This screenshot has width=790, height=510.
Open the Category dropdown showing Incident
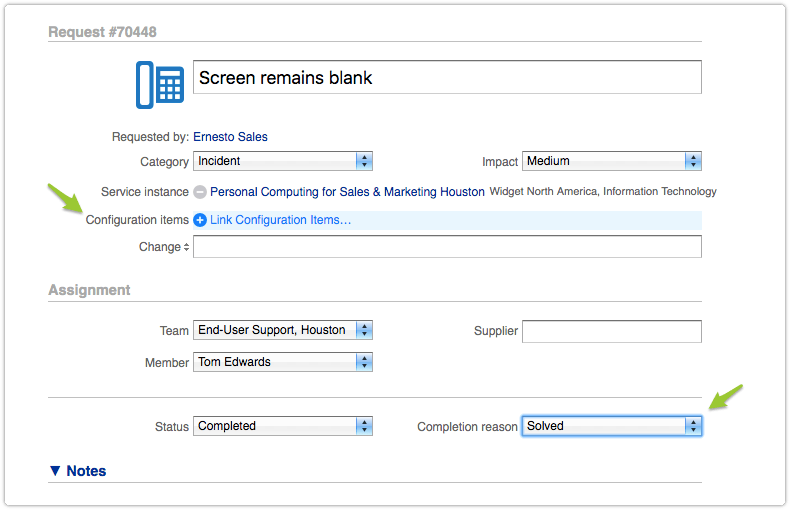[x=283, y=161]
